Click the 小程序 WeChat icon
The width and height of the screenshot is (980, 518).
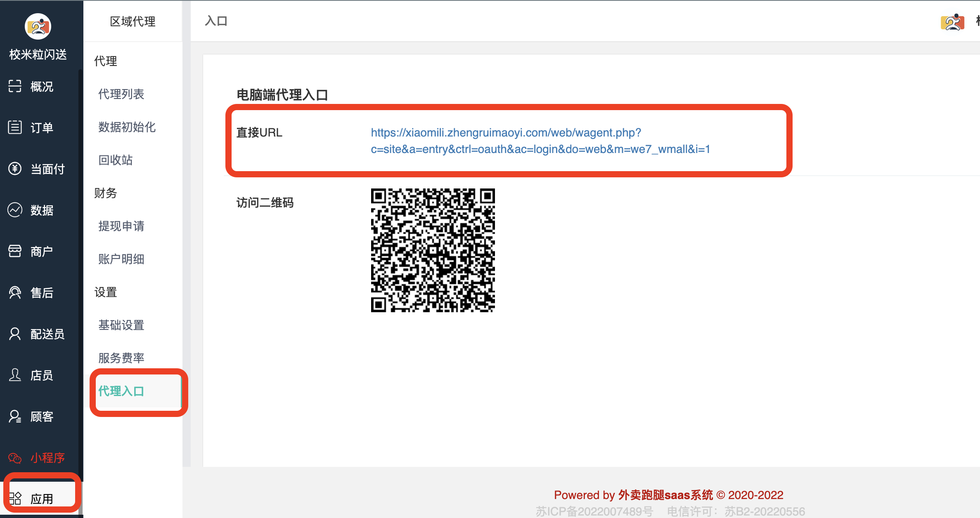coord(15,458)
